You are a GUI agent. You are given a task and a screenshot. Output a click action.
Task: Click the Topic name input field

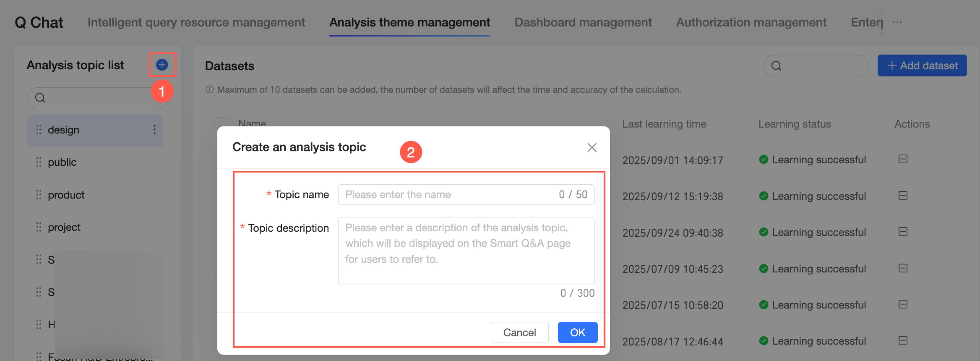pyautogui.click(x=466, y=194)
